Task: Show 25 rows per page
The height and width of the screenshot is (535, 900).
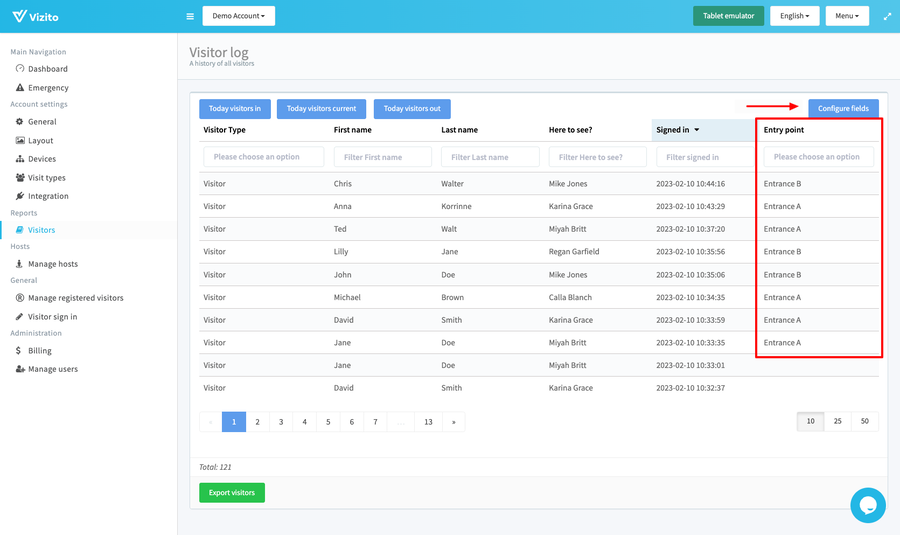Action: [x=837, y=422]
